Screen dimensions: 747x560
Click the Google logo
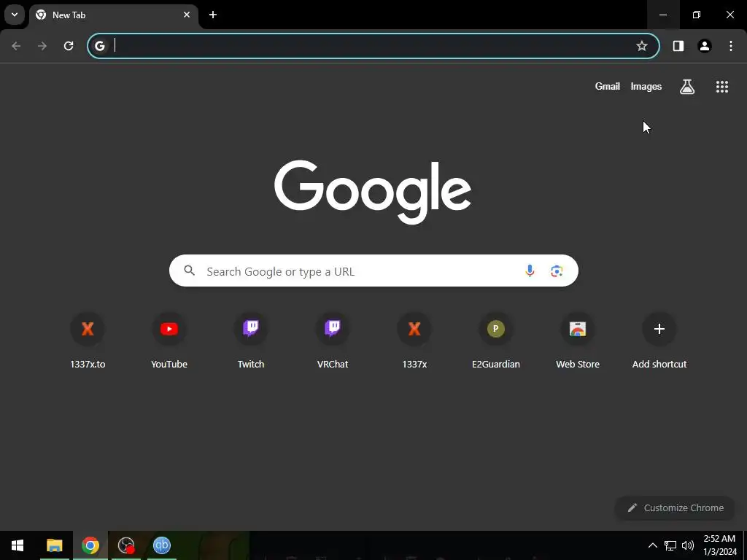coord(373,192)
